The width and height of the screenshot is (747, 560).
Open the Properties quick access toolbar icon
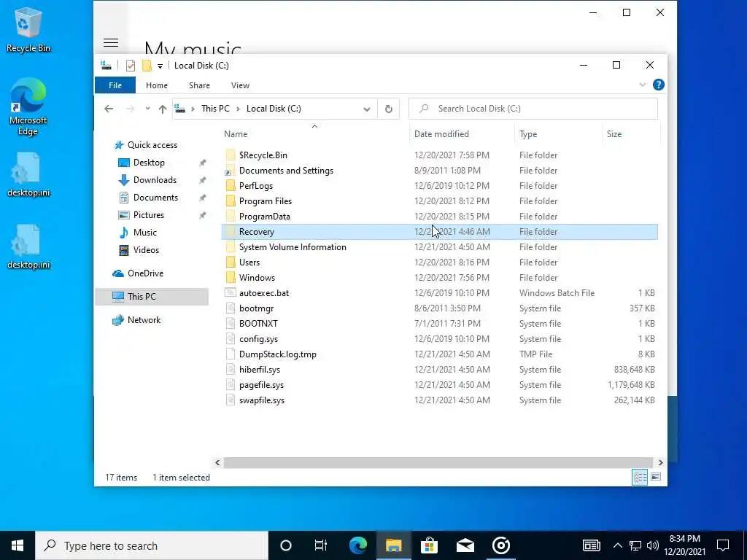click(130, 66)
